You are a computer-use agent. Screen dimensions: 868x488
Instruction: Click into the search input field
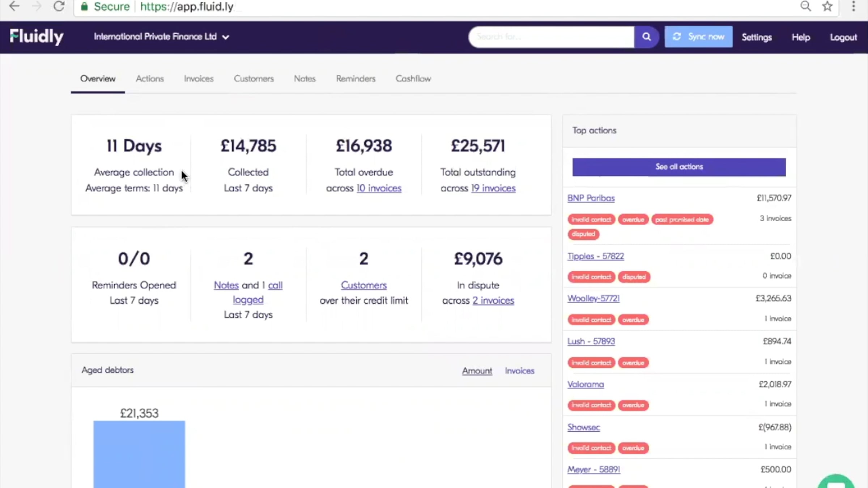[x=551, y=37]
